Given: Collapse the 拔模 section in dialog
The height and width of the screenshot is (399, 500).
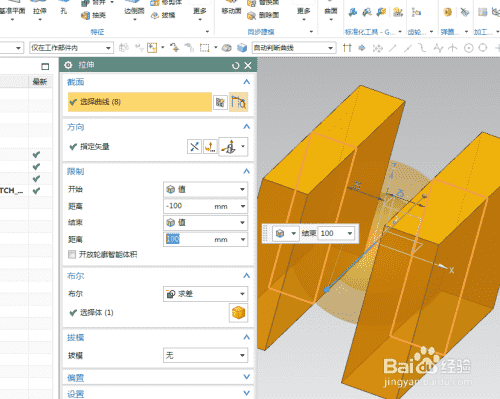Looking at the screenshot, I should (x=246, y=337).
